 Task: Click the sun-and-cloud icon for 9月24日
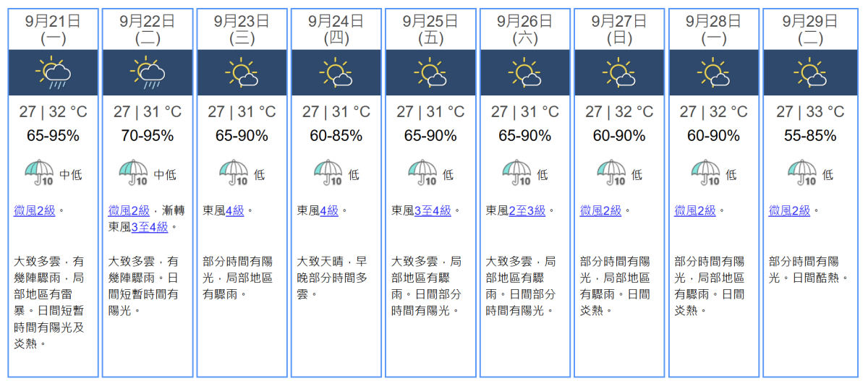pos(336,73)
